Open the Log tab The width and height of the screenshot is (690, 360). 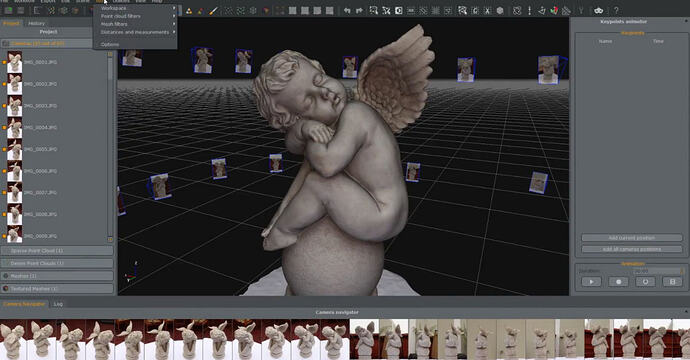pyautogui.click(x=58, y=304)
